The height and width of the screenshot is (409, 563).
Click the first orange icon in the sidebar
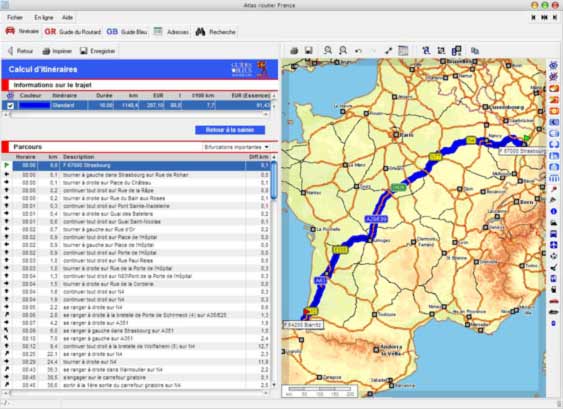coord(554,88)
